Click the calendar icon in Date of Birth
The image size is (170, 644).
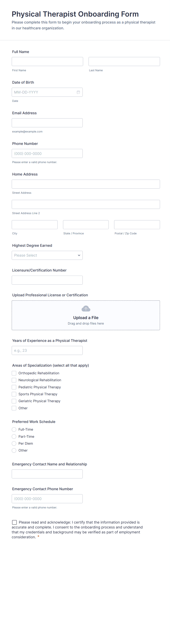click(78, 92)
